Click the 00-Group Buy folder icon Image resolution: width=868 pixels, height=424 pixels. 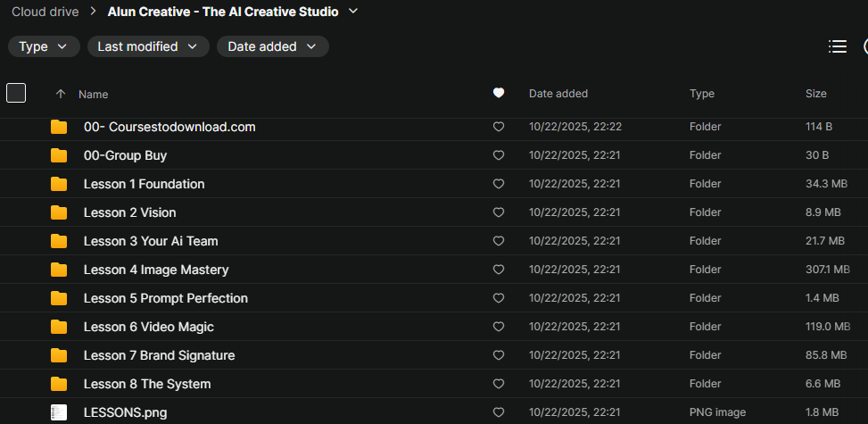click(59, 155)
